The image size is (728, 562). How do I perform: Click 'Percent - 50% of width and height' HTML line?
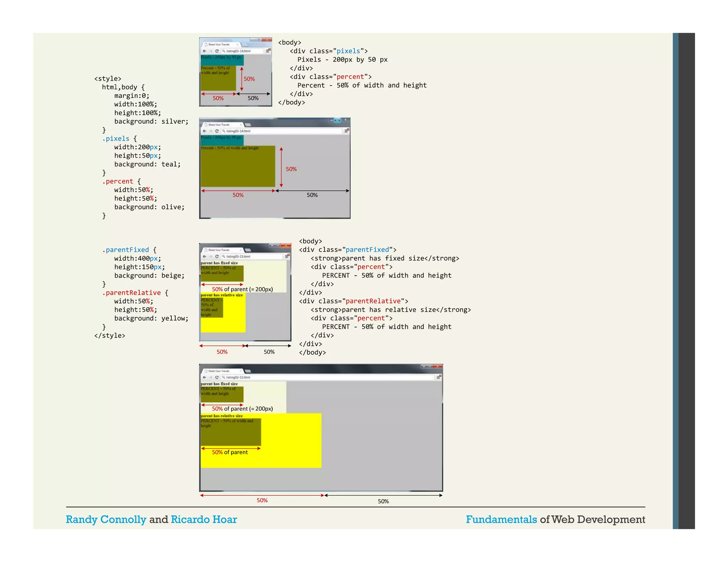point(362,85)
